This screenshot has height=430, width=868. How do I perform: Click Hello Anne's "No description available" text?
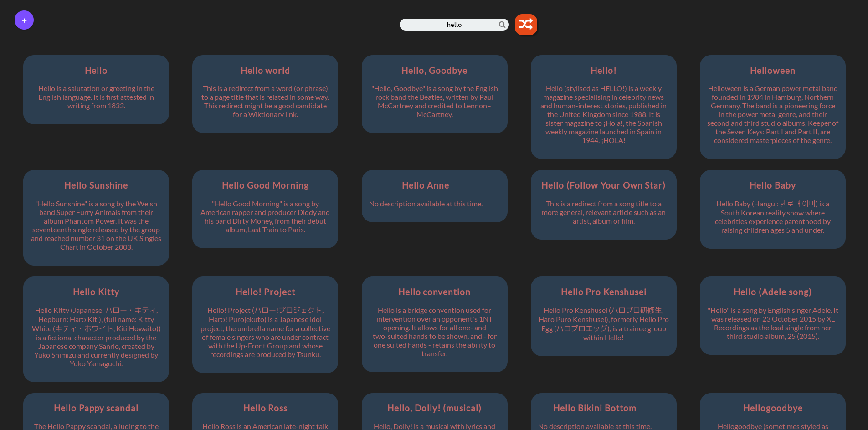click(x=426, y=204)
